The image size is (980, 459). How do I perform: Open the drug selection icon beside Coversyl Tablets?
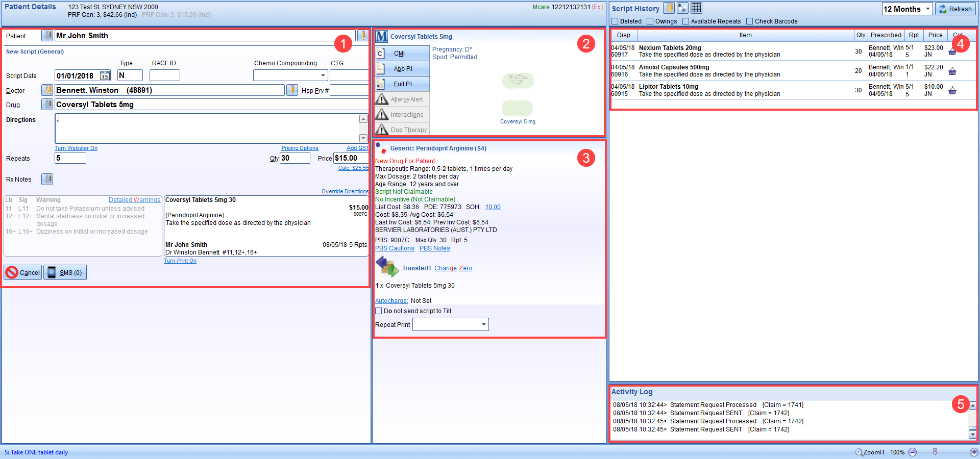coord(47,105)
